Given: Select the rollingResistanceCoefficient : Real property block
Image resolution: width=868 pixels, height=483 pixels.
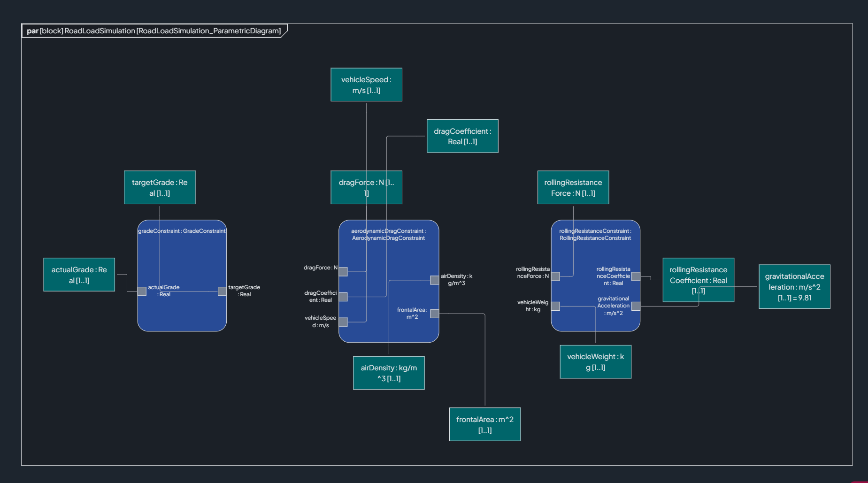Looking at the screenshot, I should click(699, 280).
